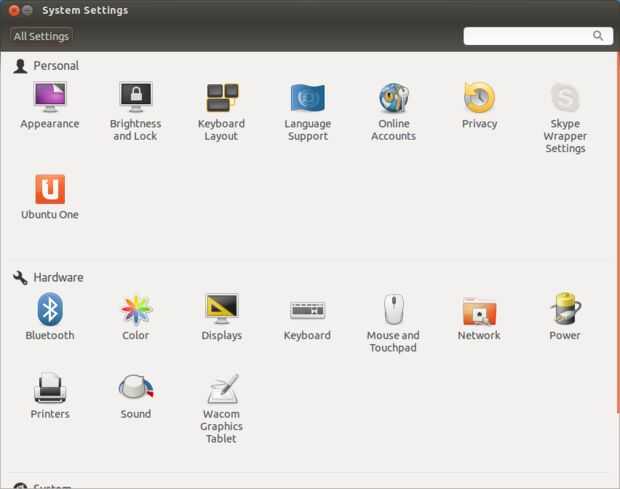Viewport: 620px width, 489px height.
Task: Click the search field in the header
Action: (x=538, y=36)
